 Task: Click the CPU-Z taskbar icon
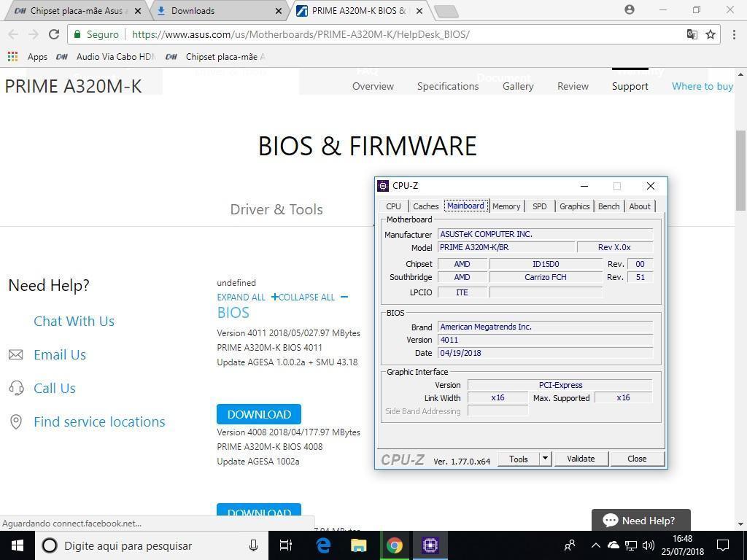tap(430, 545)
